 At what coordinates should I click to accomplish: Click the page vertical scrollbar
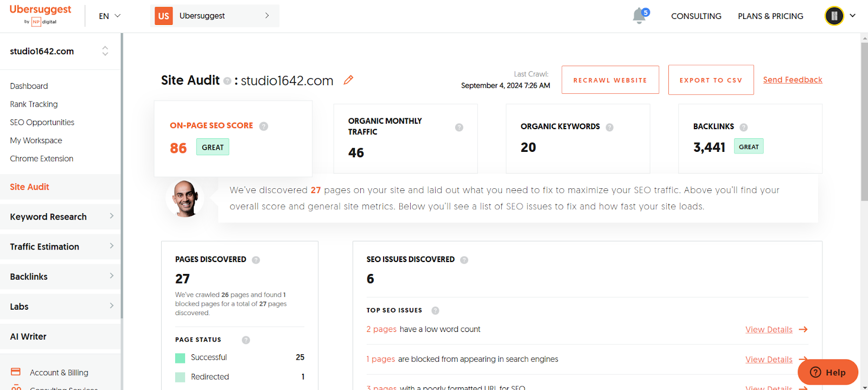pyautogui.click(x=864, y=122)
